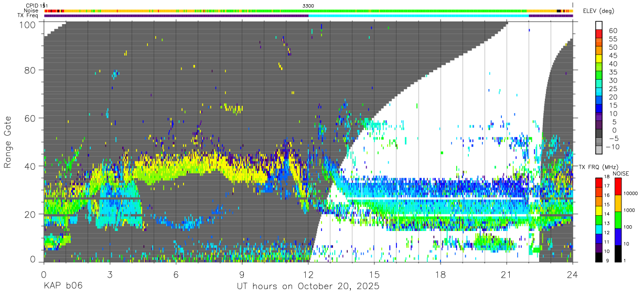Click the hour tick label "18" on time axis
644x297 pixels.
click(x=441, y=274)
